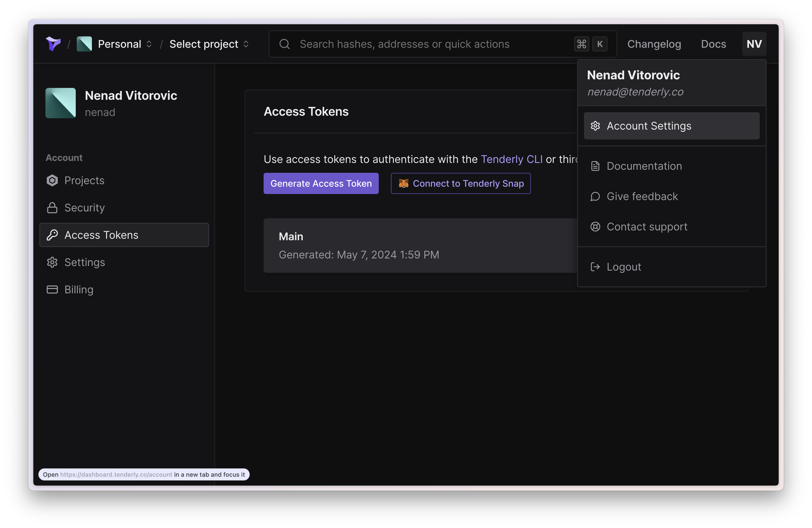
Task: Click the Give feedback speech bubble icon
Action: (x=595, y=196)
